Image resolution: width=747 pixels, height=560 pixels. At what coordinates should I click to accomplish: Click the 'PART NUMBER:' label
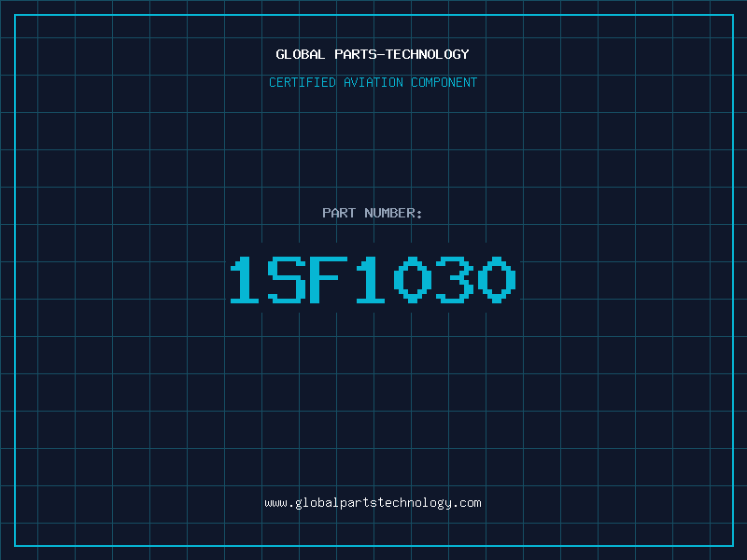point(373,213)
